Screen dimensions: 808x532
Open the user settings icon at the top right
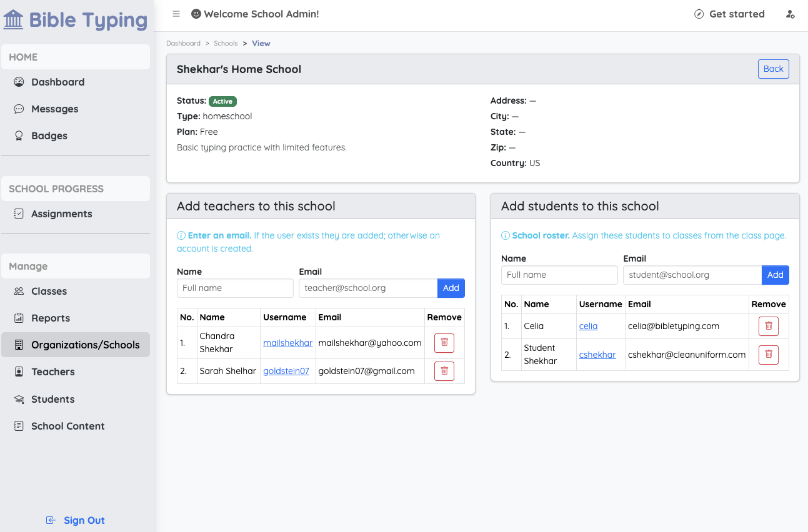pyautogui.click(x=791, y=14)
